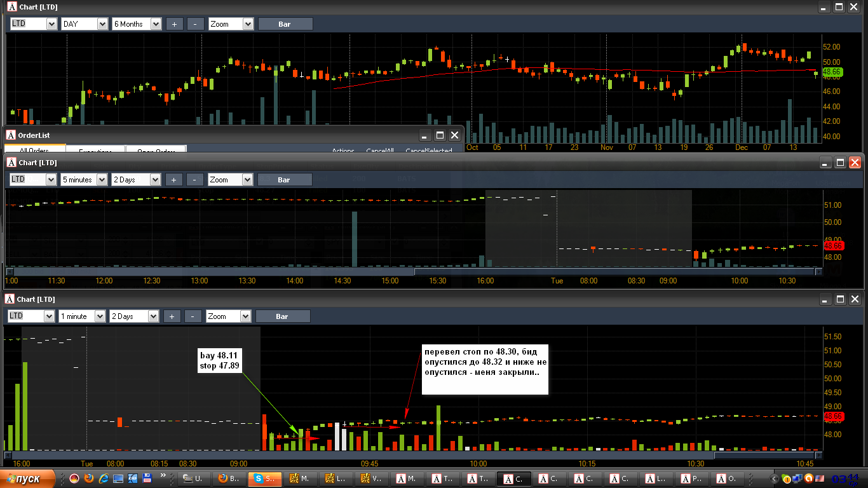Image resolution: width=868 pixels, height=488 pixels.
Task: Click CancelSelected in OrderList window
Action: click(x=429, y=151)
